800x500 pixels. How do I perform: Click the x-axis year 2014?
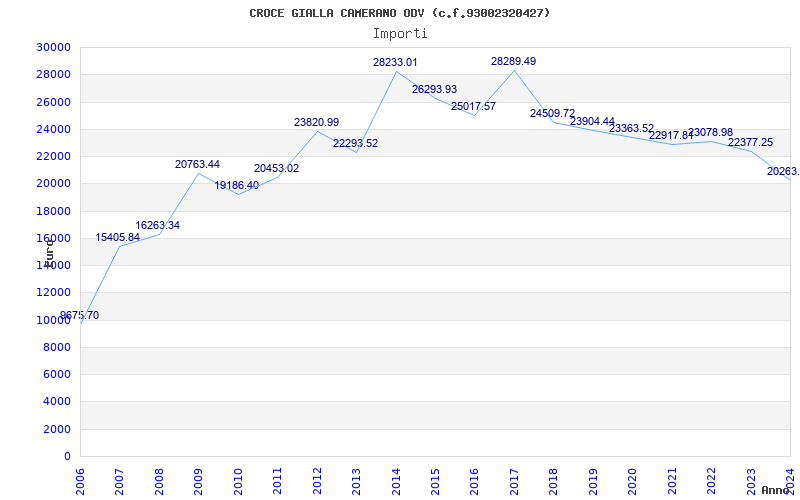tap(396, 481)
